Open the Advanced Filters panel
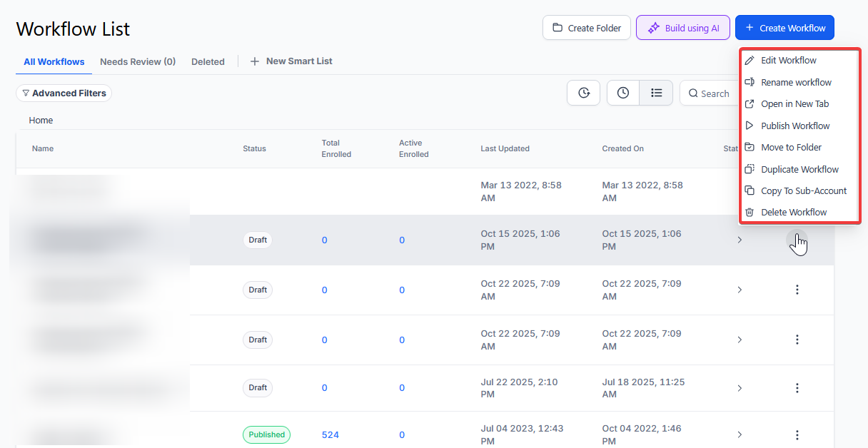 point(64,93)
